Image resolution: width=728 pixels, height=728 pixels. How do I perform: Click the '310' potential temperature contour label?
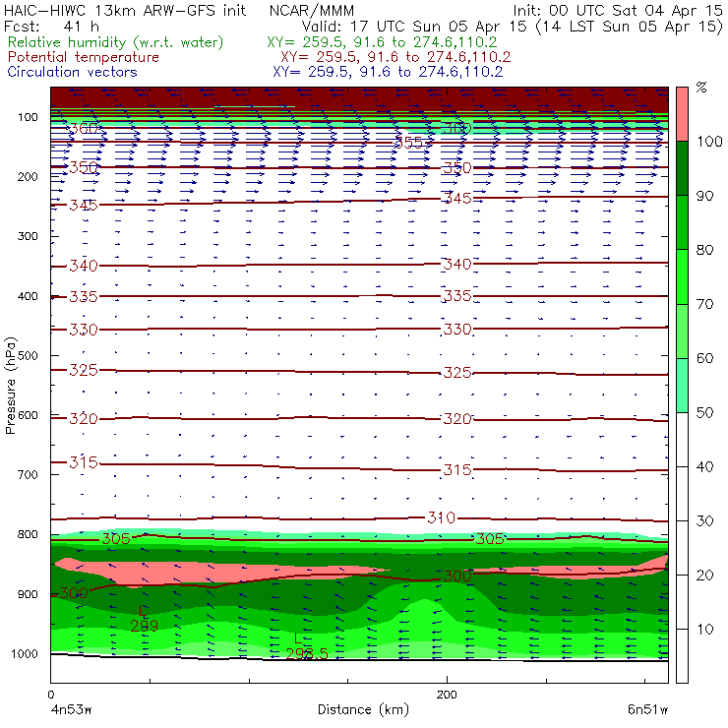click(441, 517)
